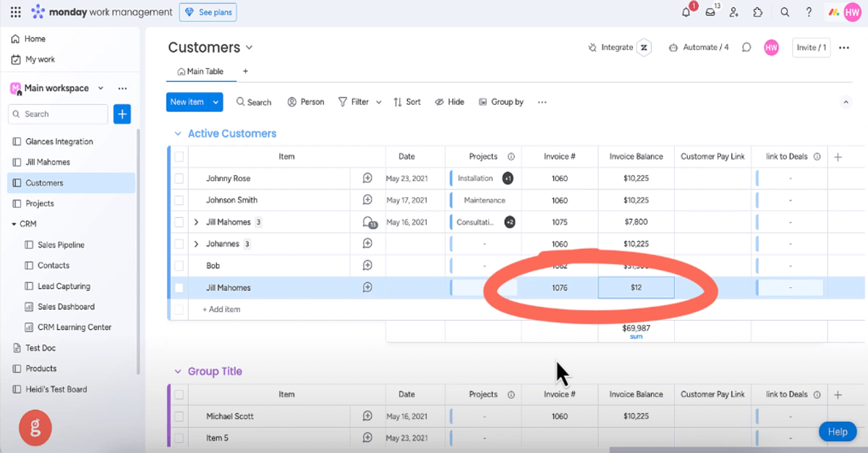Open Sales Pipeline board
This screenshot has width=868, height=453.
click(x=55, y=245)
